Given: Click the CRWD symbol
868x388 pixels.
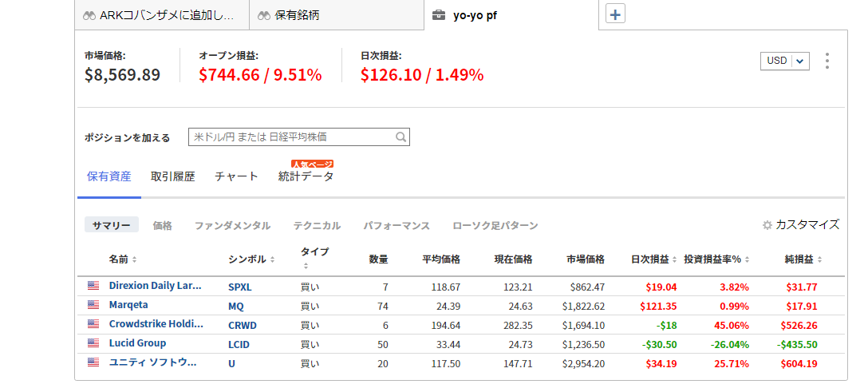Looking at the screenshot, I should click(x=243, y=326).
